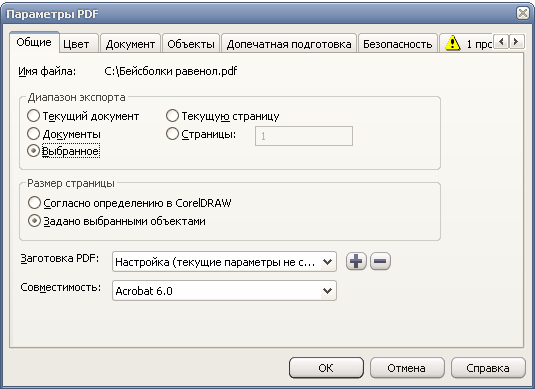Click the yellow warning triangle icon
Screen dimensions: 535x389
pos(453,43)
